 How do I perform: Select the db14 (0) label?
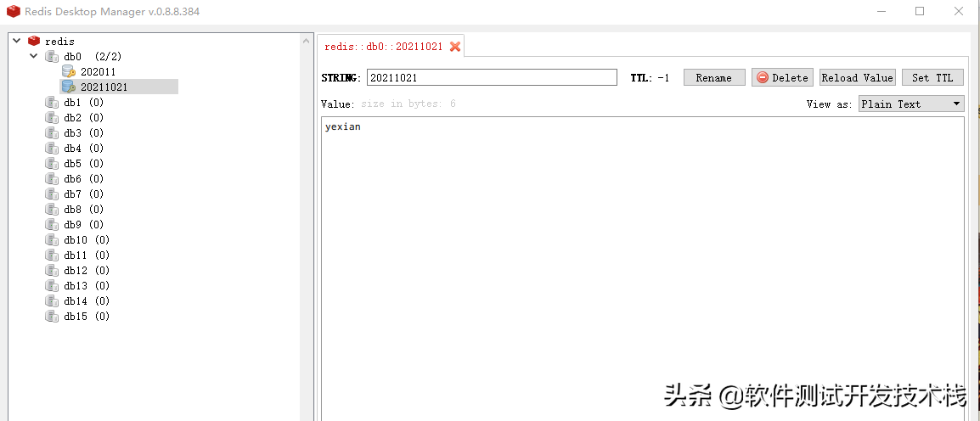pos(87,301)
